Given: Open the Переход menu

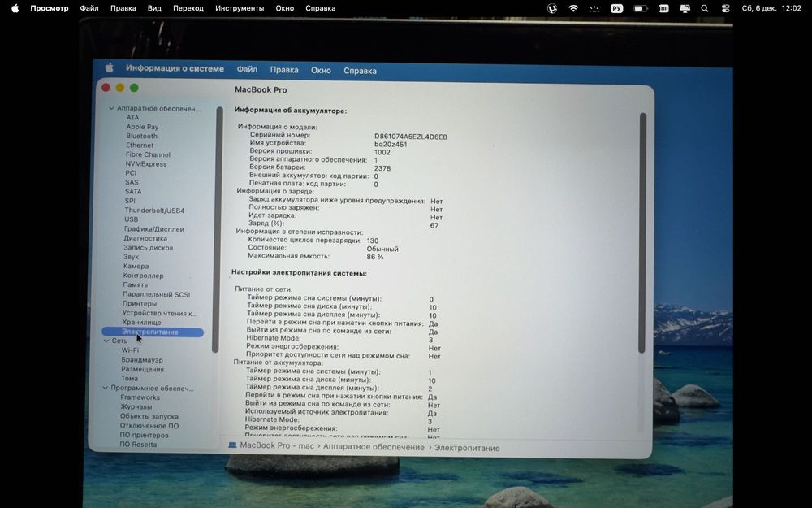Looking at the screenshot, I should pyautogui.click(x=188, y=8).
